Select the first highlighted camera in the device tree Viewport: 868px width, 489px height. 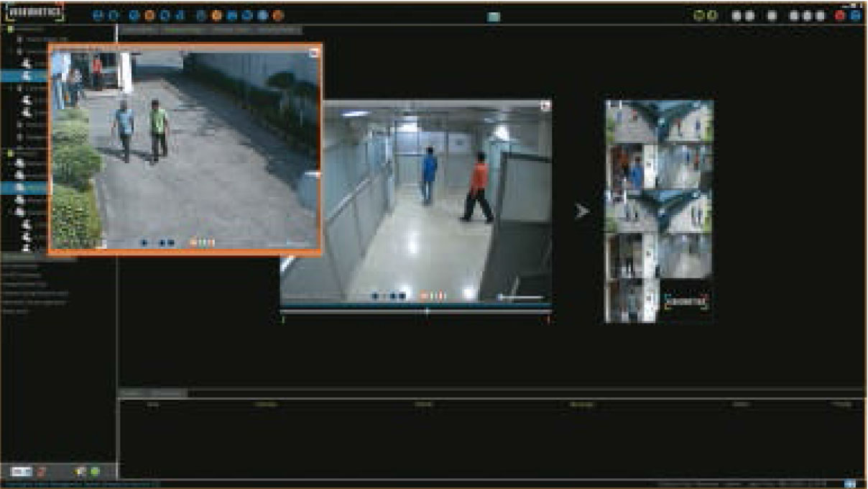pos(24,76)
